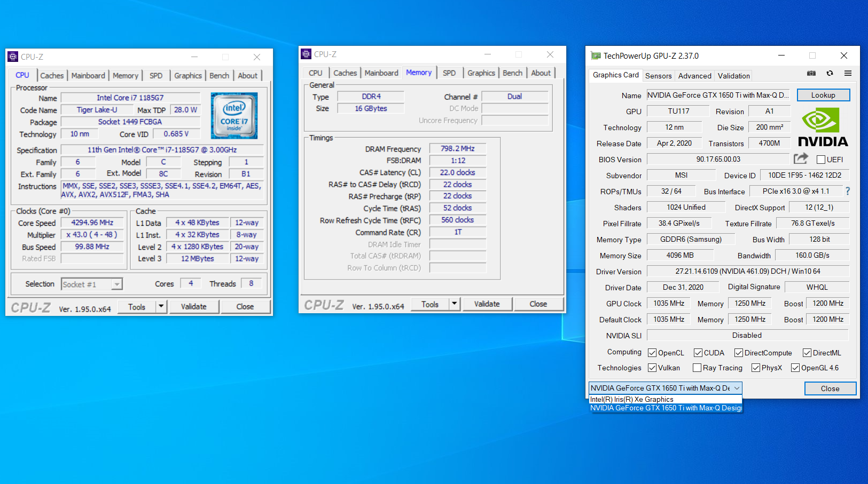Switch to CPU tab in Memory window
868x484 pixels.
tap(316, 73)
